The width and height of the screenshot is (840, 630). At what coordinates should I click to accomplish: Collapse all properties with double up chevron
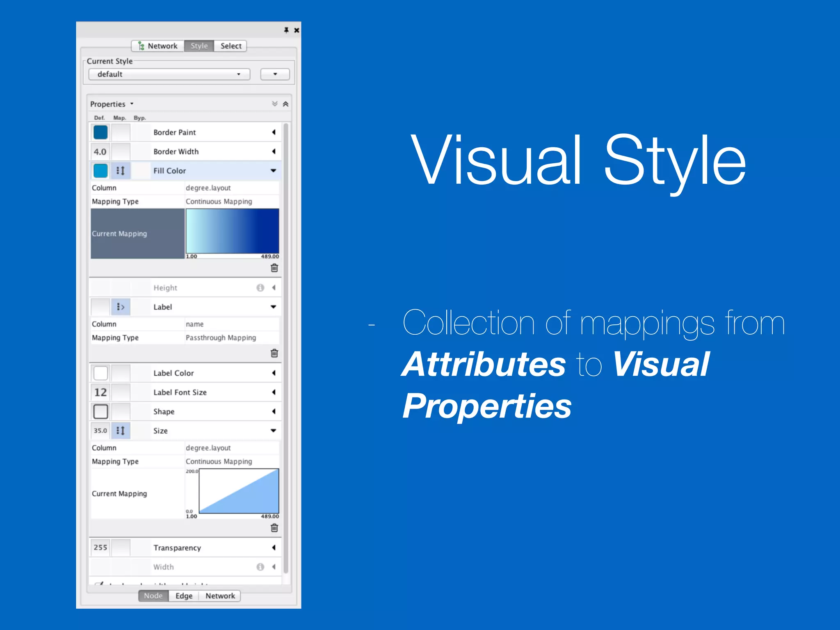pyautogui.click(x=285, y=104)
